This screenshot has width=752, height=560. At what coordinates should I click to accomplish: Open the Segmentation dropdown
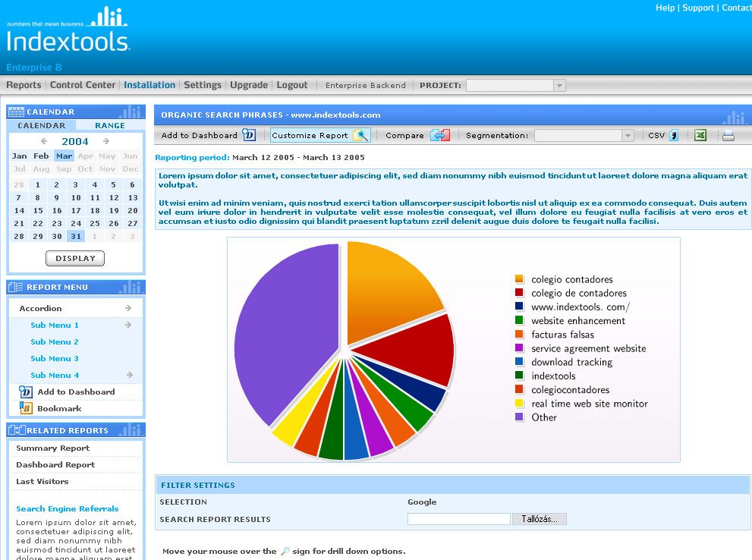click(628, 136)
